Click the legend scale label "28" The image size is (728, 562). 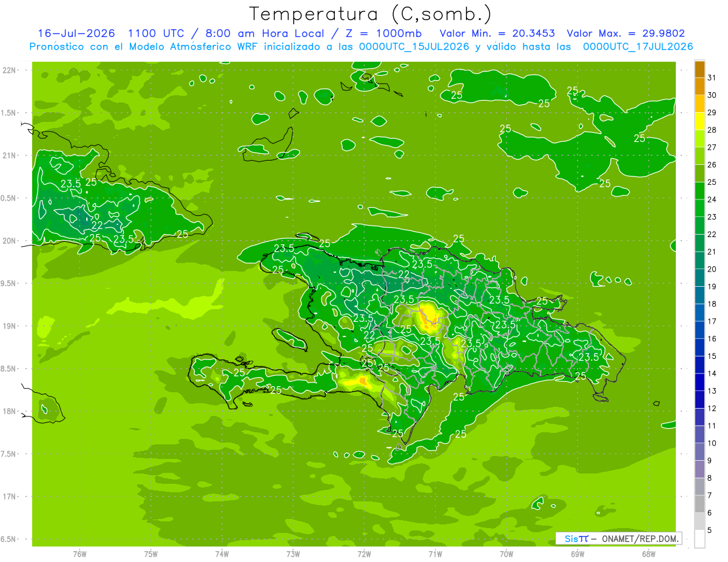tap(712, 130)
